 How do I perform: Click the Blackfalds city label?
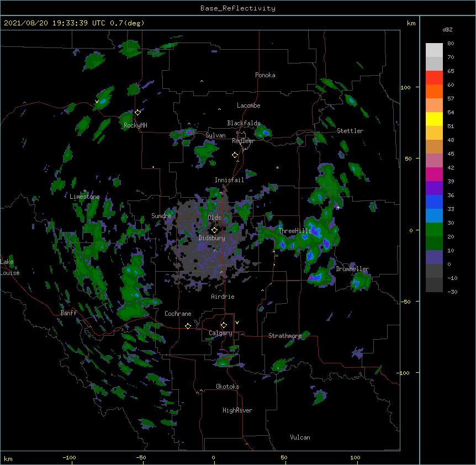[244, 123]
